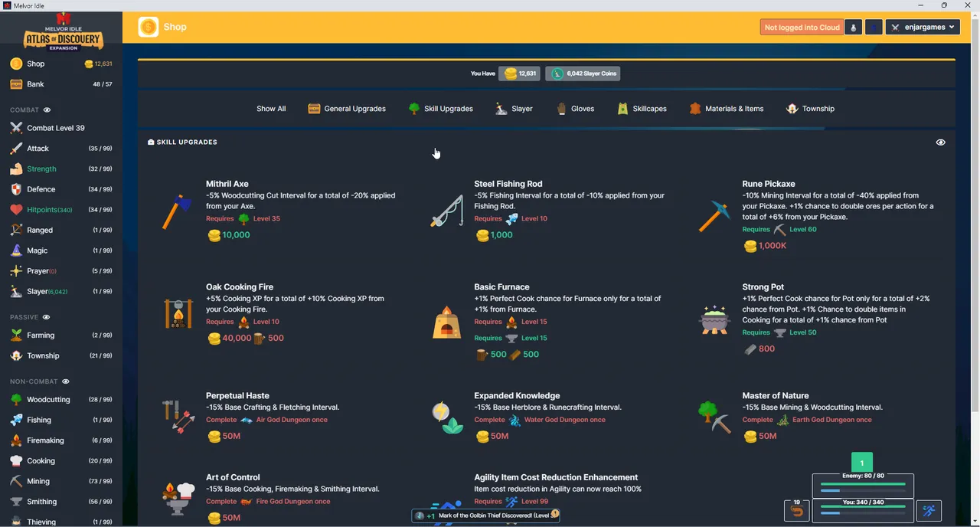Click the 12,631 gold balance badge
Image resolution: width=980 pixels, height=527 pixels.
pos(520,74)
